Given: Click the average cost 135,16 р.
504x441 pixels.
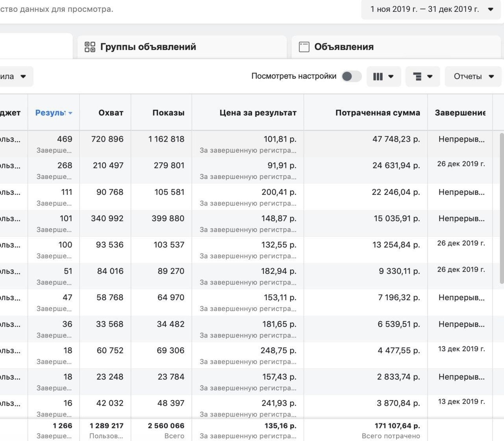Looking at the screenshot, I should 280,426.
